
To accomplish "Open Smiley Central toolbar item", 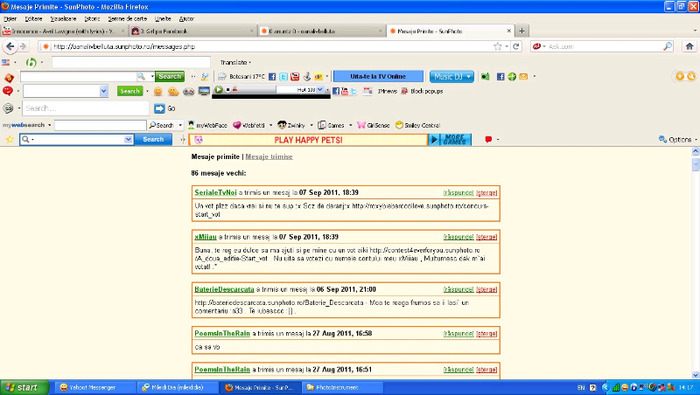I will [418, 125].
